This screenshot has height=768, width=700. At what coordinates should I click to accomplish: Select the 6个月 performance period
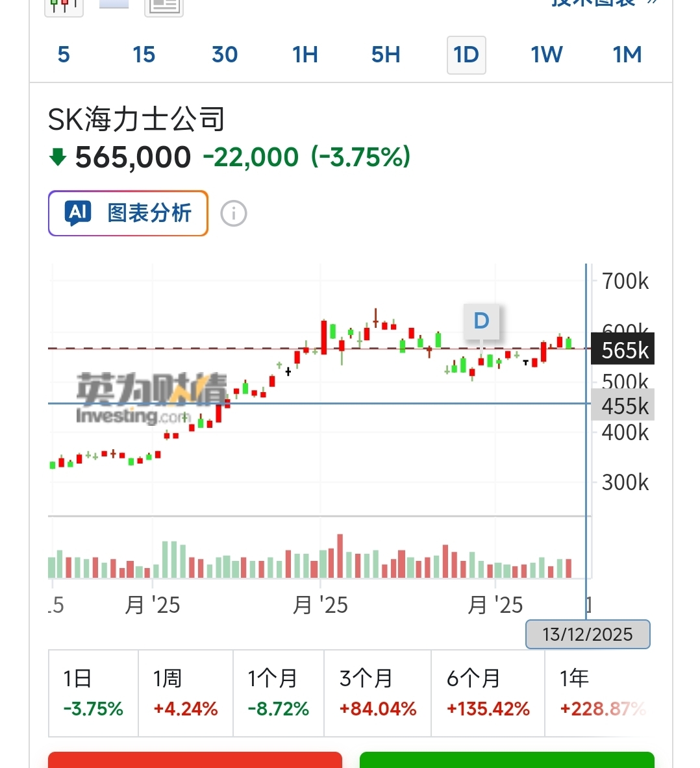488,693
